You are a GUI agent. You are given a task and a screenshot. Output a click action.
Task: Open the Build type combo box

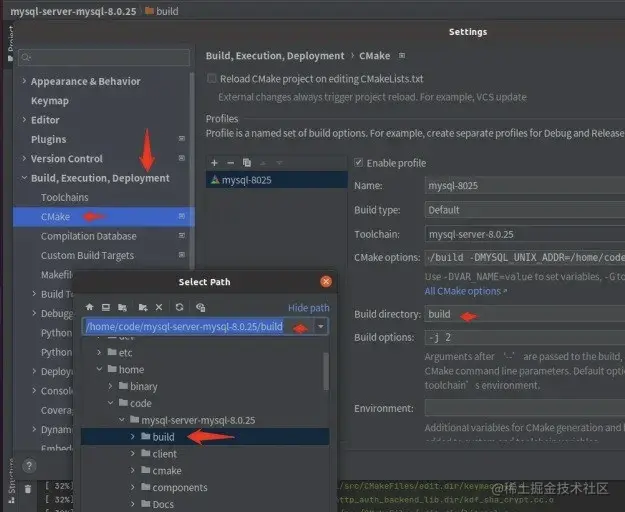coord(525,210)
